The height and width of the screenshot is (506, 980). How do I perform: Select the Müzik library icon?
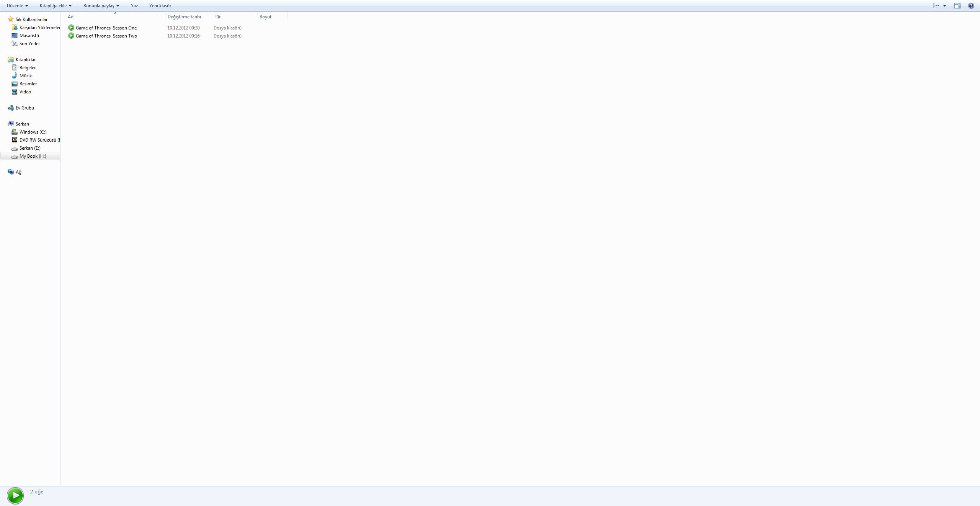pyautogui.click(x=15, y=75)
